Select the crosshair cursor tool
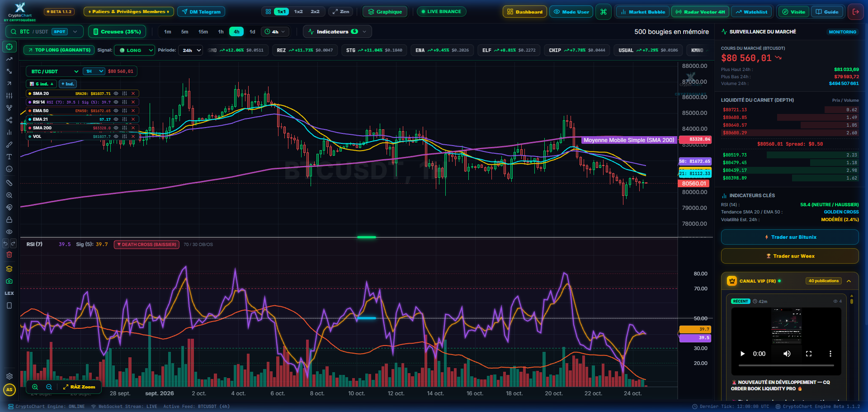868x412 pixels. (x=9, y=47)
